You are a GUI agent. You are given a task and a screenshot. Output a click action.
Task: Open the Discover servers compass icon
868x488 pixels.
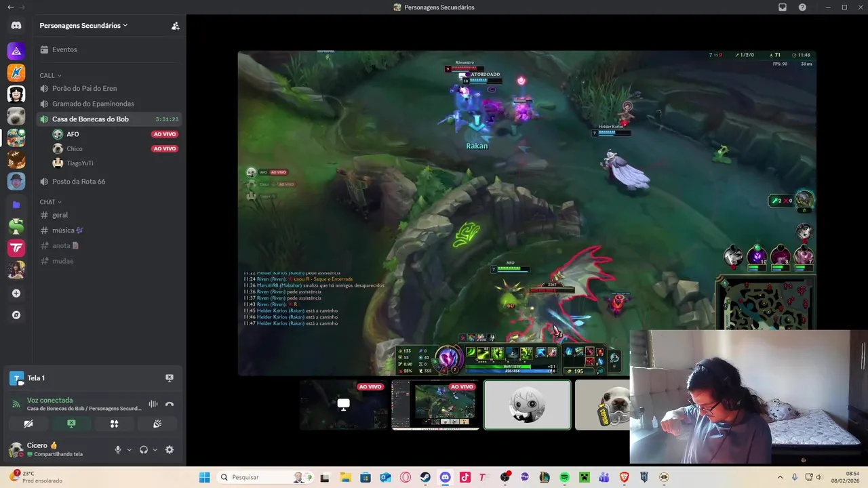[x=16, y=315]
